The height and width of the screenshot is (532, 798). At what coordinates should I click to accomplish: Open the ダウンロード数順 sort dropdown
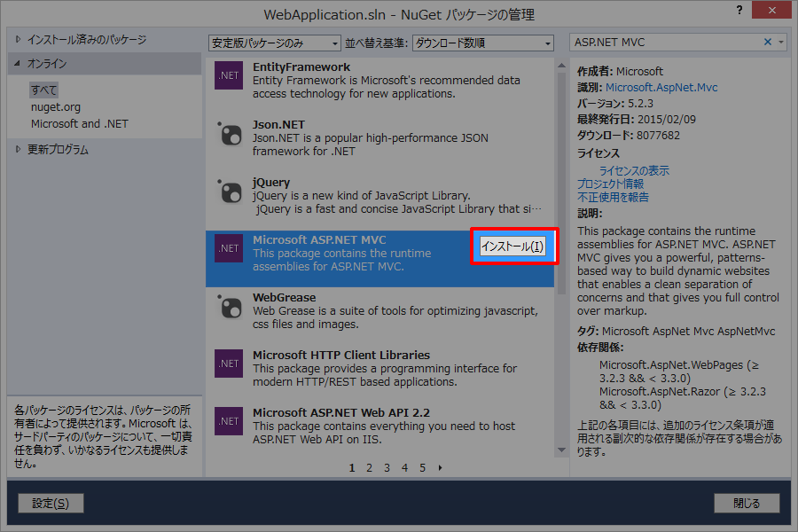(x=482, y=43)
